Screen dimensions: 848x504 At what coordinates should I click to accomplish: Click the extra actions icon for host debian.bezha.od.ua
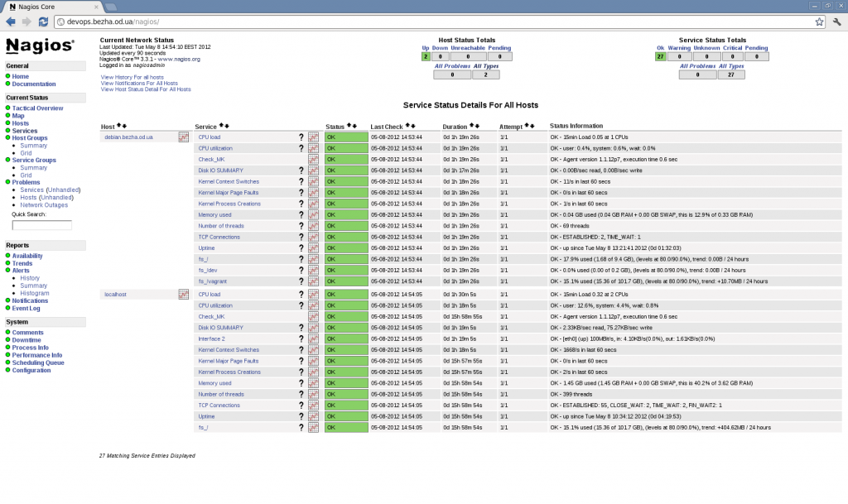coord(184,136)
